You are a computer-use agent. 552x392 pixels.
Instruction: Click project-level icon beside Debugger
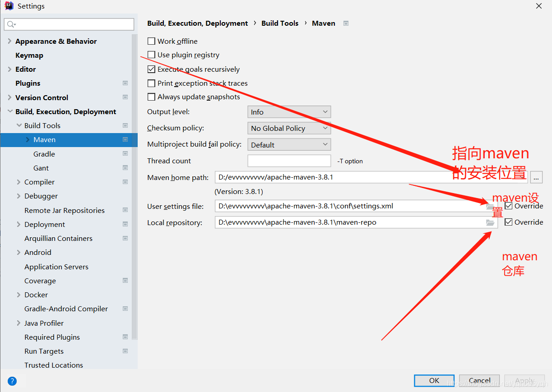[x=125, y=196]
